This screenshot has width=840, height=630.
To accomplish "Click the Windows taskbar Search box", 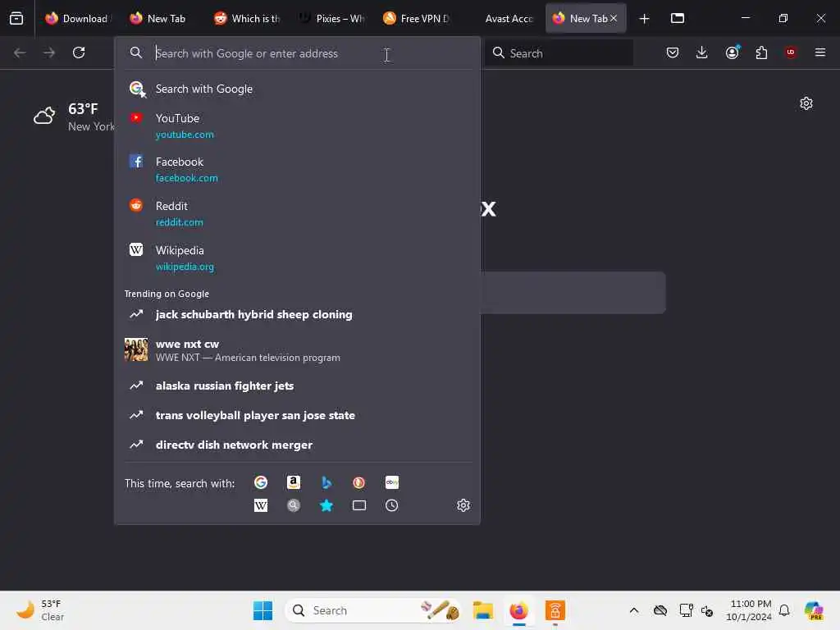I will pyautogui.click(x=373, y=610).
